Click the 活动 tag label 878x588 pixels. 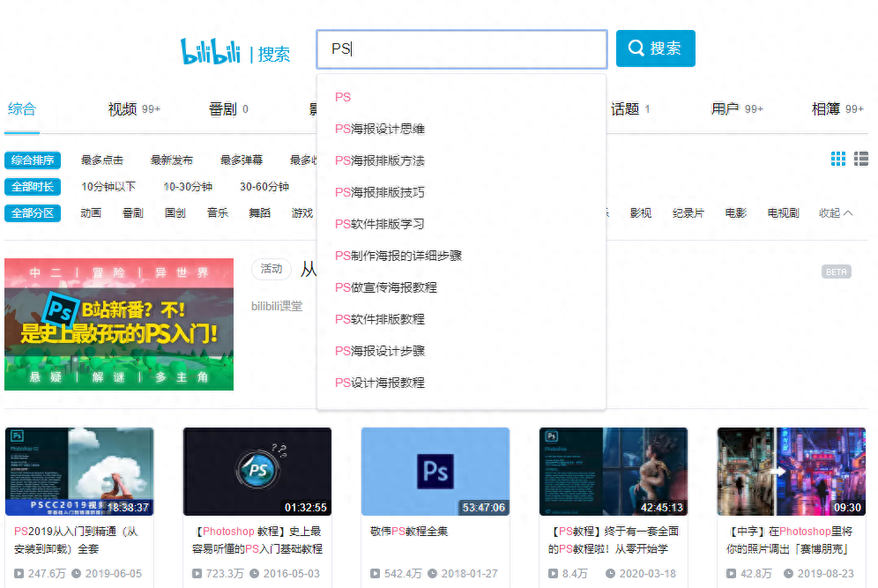pyautogui.click(x=272, y=269)
